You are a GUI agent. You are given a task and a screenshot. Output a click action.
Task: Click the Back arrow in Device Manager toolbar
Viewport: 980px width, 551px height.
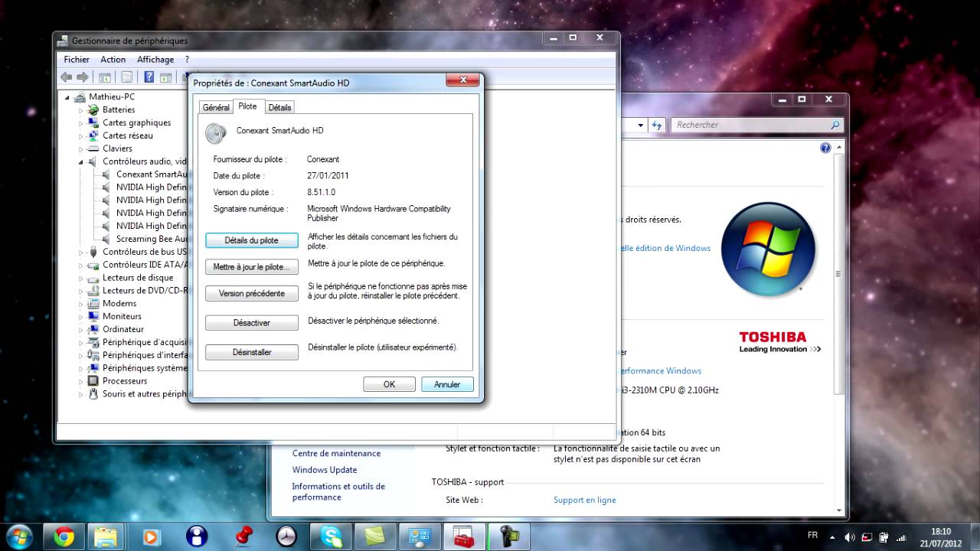pyautogui.click(x=66, y=77)
